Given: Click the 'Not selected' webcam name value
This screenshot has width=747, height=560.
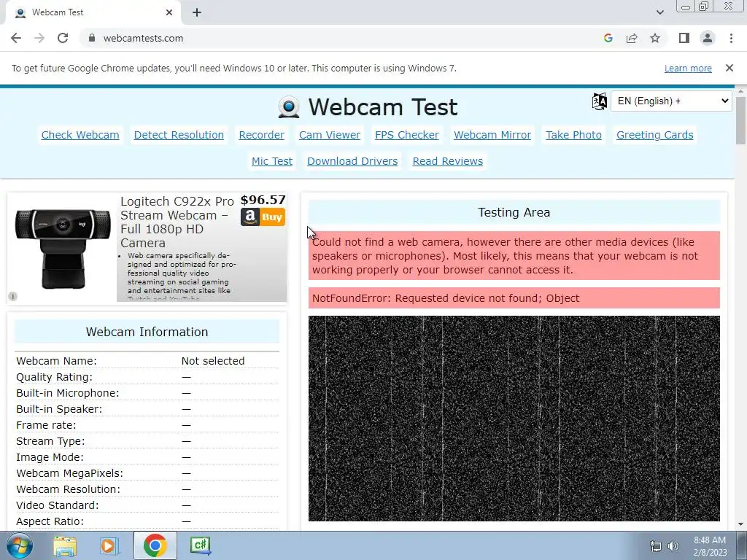Looking at the screenshot, I should pos(213,361).
